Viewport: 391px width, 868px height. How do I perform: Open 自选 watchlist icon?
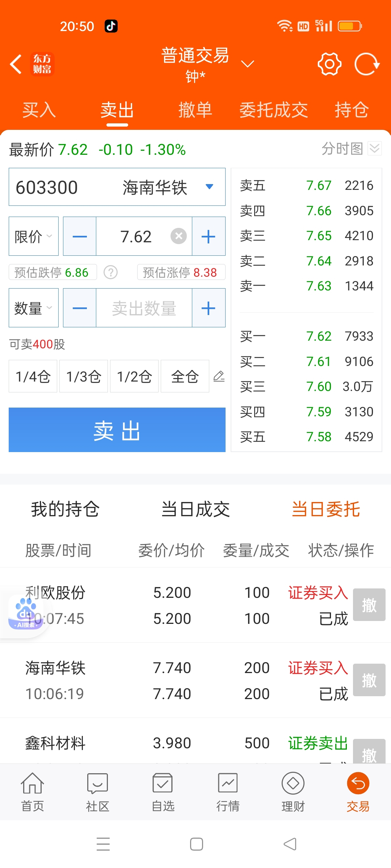click(163, 792)
